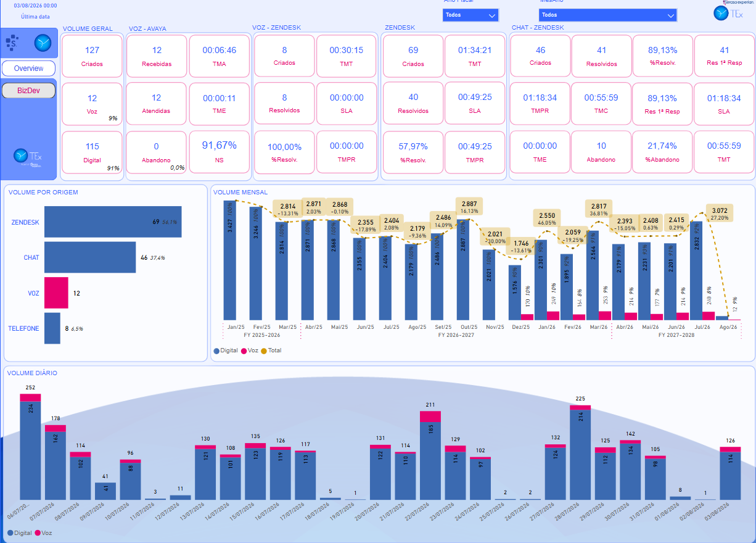756x543 pixels.
Task: Select the Jan/25 bar in Volume Mensal
Action: tap(230, 260)
